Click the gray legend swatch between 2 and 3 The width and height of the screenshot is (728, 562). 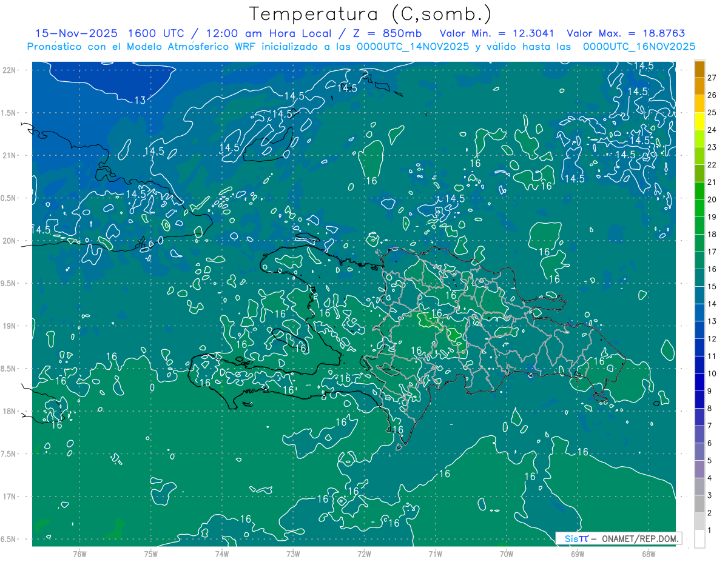click(699, 504)
